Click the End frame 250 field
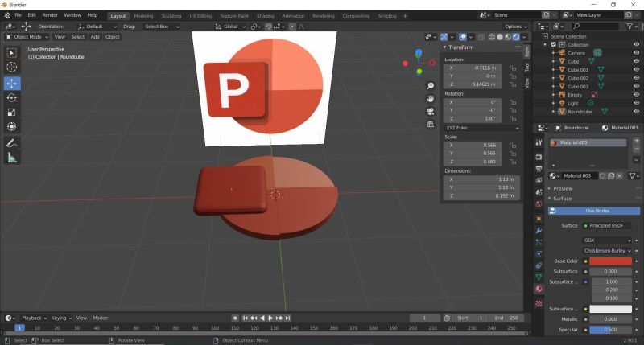 (506, 318)
